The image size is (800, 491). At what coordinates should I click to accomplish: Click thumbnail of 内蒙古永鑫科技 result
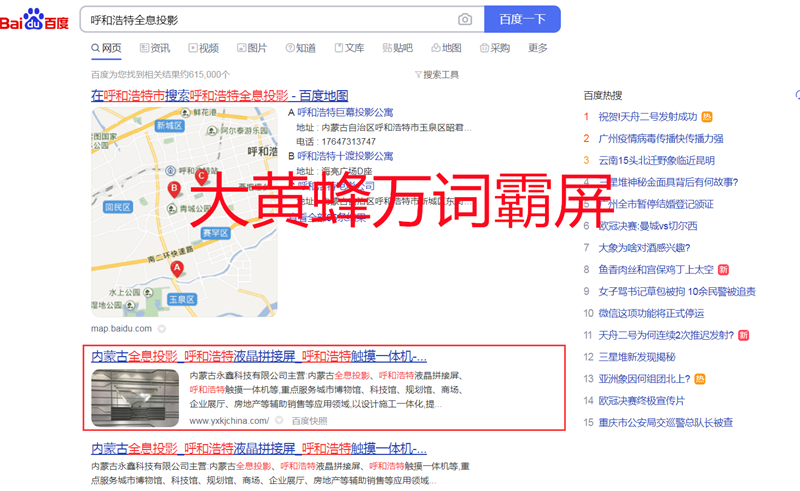point(135,398)
